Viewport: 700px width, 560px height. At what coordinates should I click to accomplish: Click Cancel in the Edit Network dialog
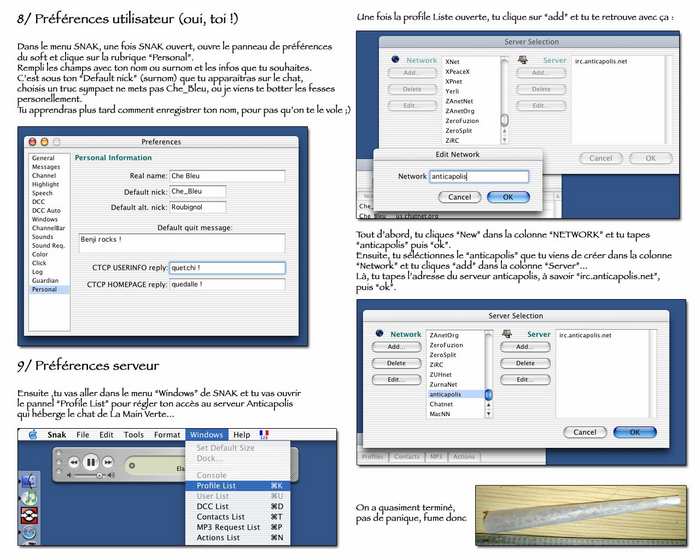pyautogui.click(x=460, y=197)
